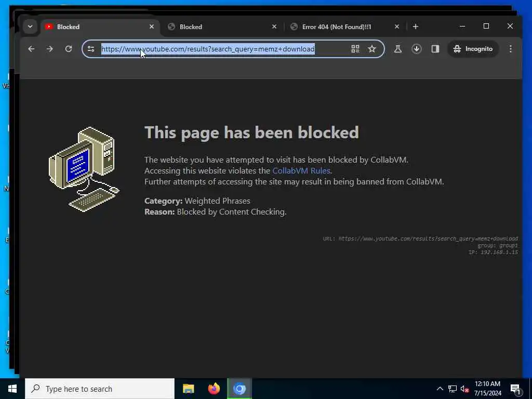Close the Error 404 tab
Viewport: 532px width, 399px height.
[x=396, y=26]
